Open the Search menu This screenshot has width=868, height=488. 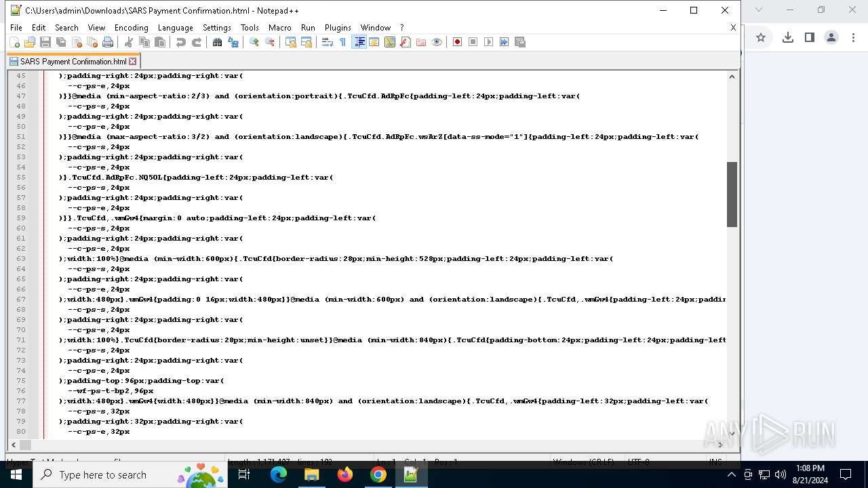66,28
